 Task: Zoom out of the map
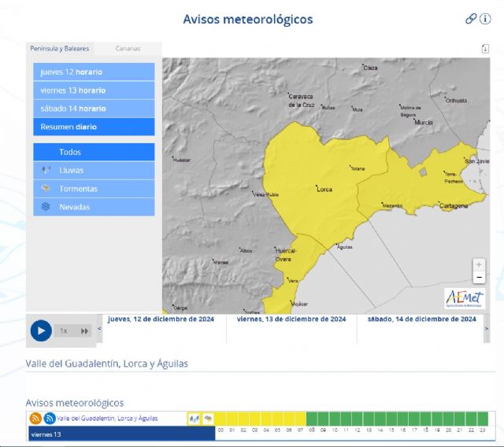[x=479, y=278]
